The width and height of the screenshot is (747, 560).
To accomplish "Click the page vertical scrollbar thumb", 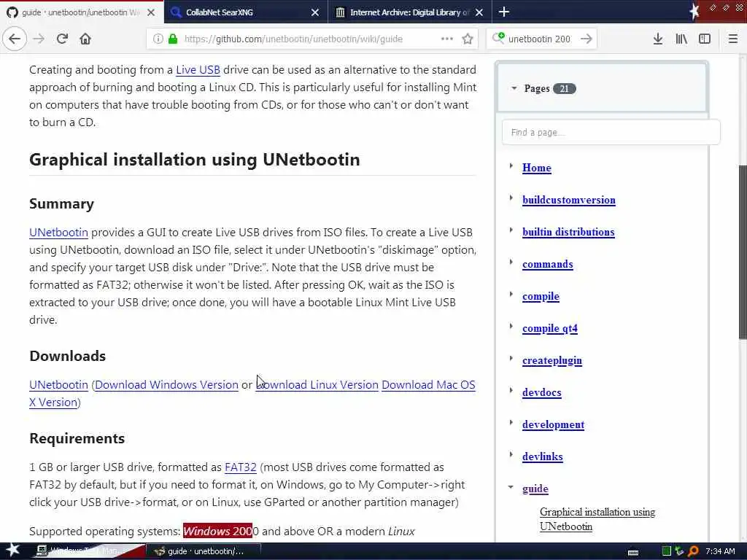I will pyautogui.click(x=742, y=252).
